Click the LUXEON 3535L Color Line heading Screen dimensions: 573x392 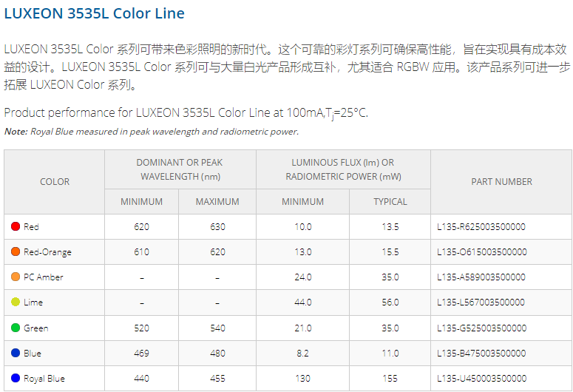pos(95,13)
